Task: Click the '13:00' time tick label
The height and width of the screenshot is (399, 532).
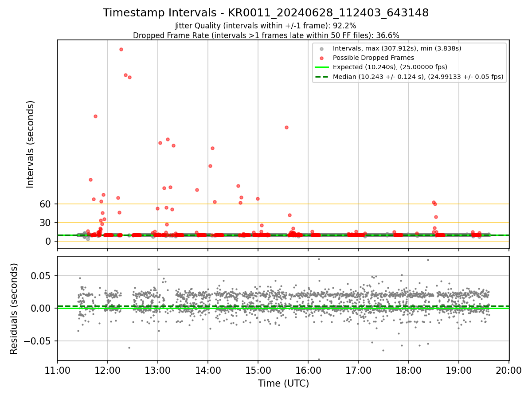Action: point(158,369)
